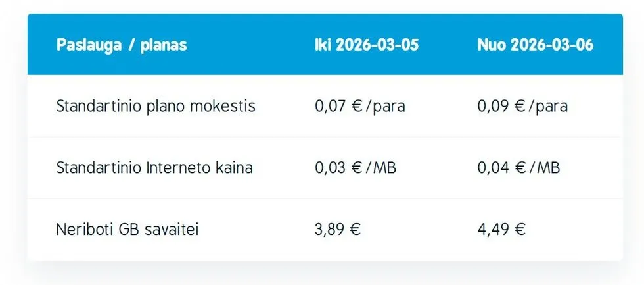The width and height of the screenshot is (644, 285).
Task: Select the 'Neriboti GB savaitei' row label
Action: tap(127, 229)
